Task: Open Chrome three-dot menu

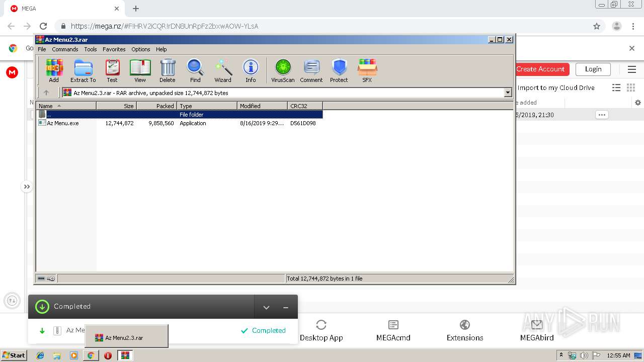Action: click(633, 26)
